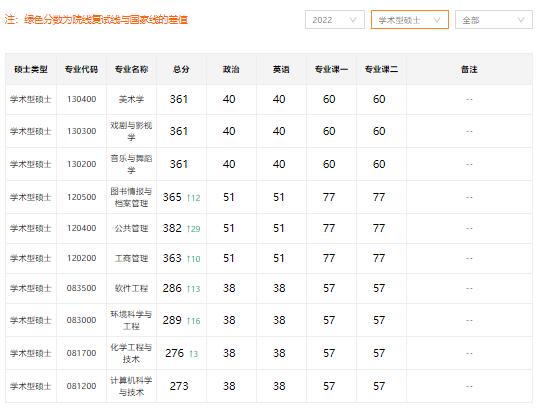Open the 全部 filter dropdown
This screenshot has width=538, height=408.
[494, 20]
